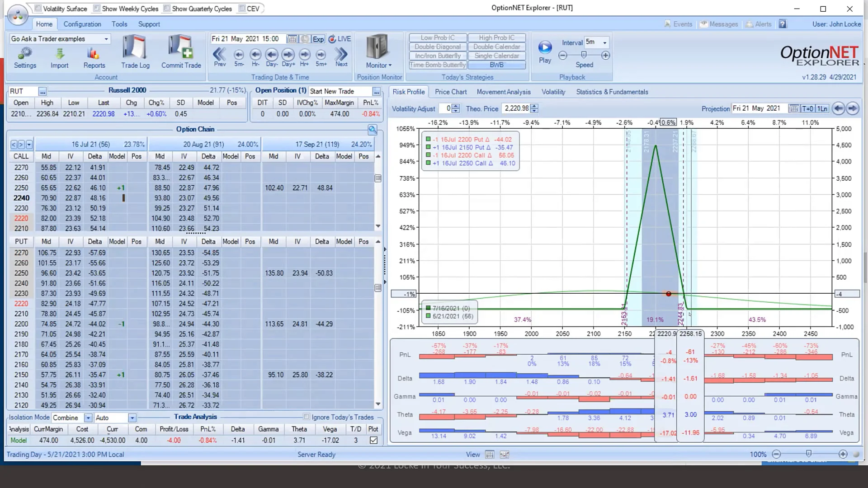Open the Isolation Mode Combine dropdown

[x=88, y=418]
